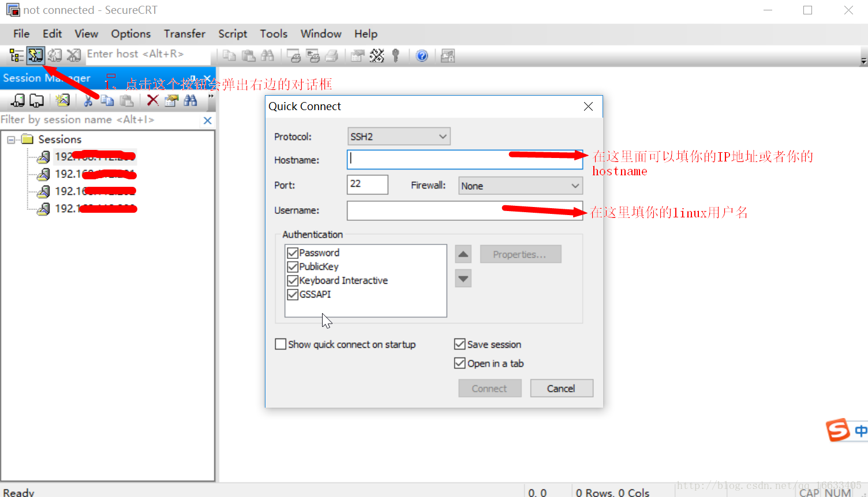Click the Connect button
This screenshot has width=868, height=497.
point(490,388)
